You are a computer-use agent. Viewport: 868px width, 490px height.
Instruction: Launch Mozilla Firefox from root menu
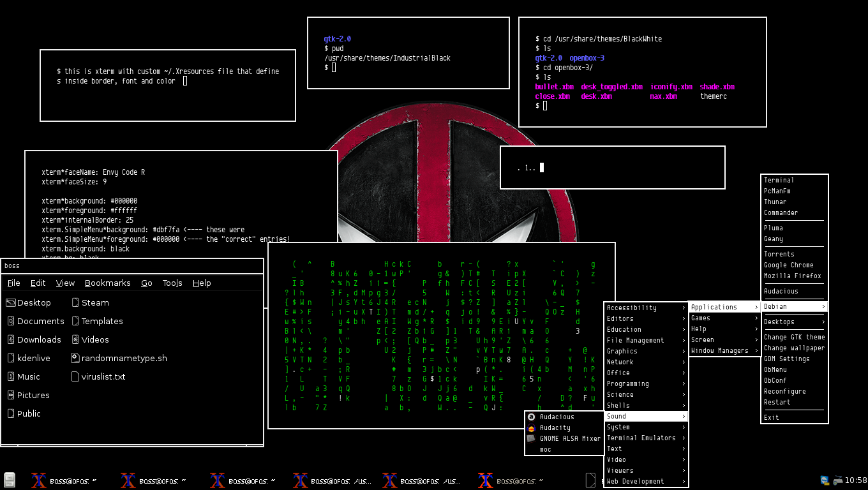[795, 276]
